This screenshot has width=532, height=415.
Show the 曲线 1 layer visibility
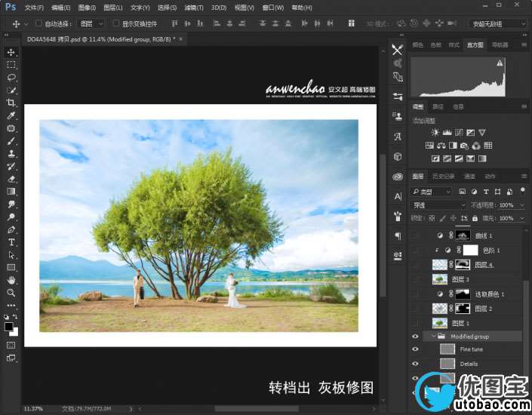coord(415,235)
